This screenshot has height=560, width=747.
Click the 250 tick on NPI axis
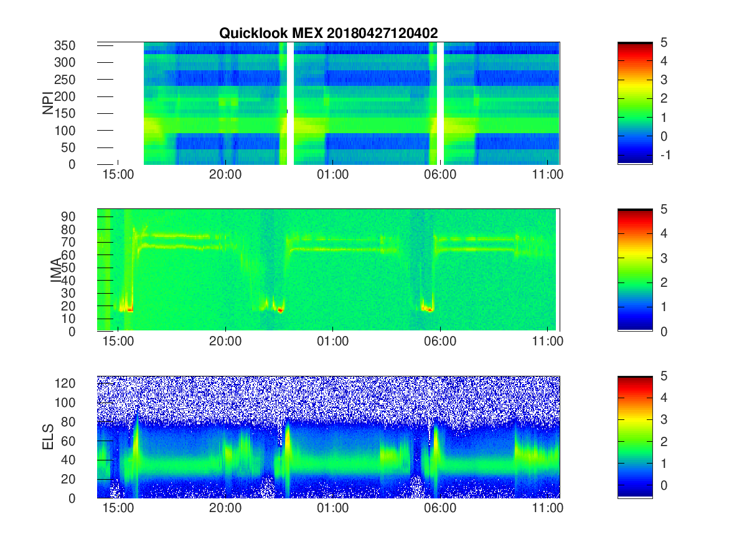click(65, 80)
